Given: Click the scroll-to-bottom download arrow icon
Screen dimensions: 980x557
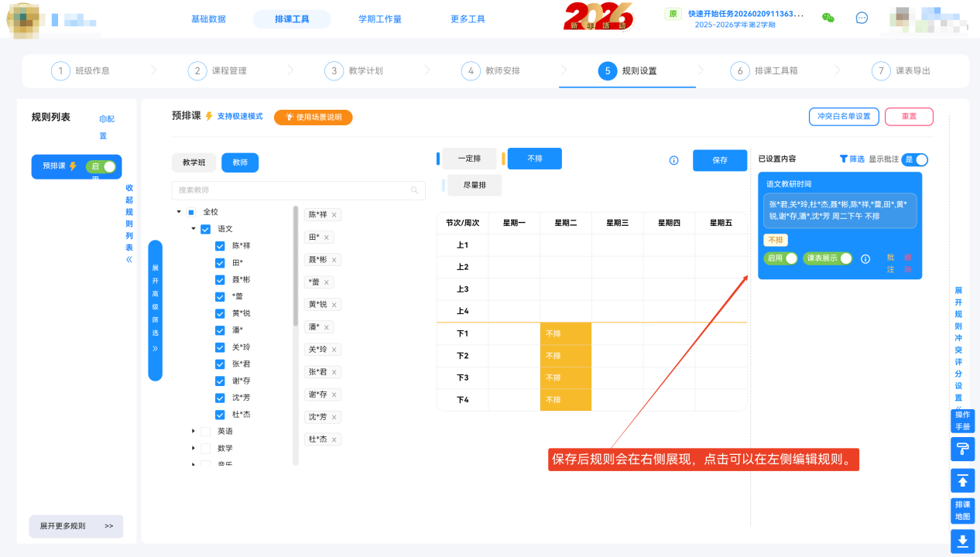Looking at the screenshot, I should tap(963, 541).
